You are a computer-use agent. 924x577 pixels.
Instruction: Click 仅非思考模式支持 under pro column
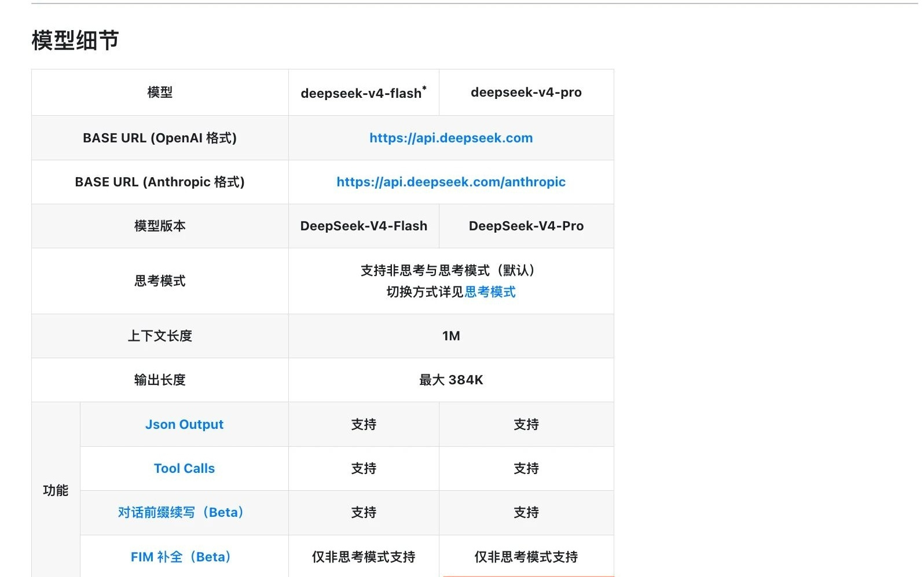pos(526,557)
